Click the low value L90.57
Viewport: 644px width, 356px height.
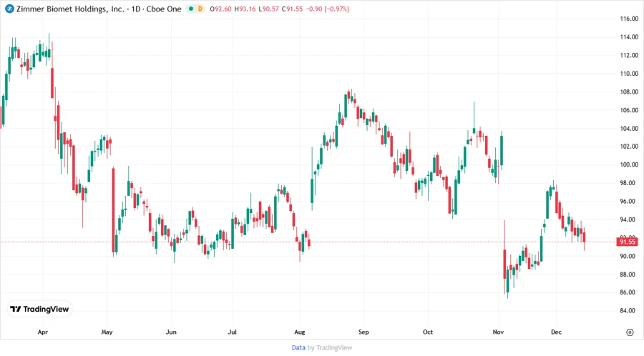tap(268, 9)
